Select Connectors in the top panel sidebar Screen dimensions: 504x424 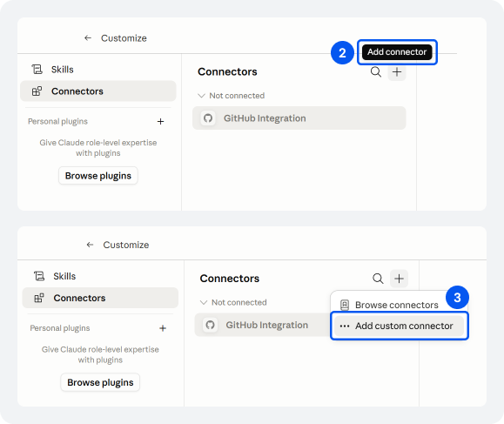click(98, 91)
